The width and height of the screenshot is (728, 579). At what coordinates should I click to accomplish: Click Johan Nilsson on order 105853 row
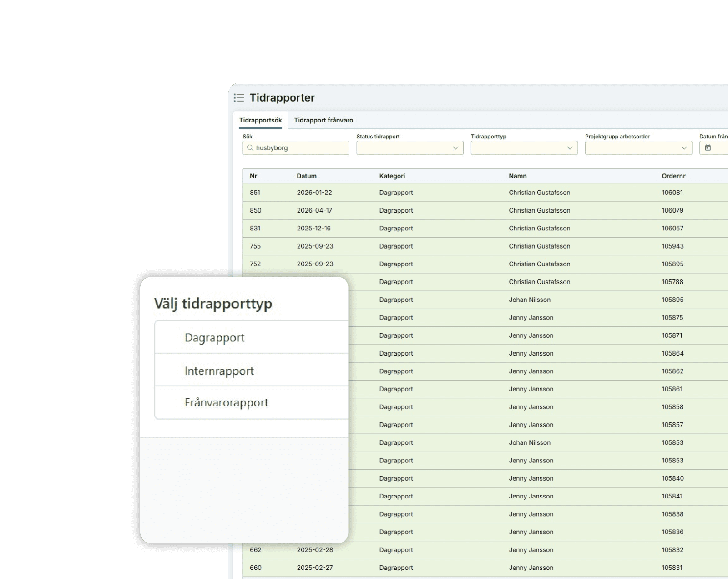tap(530, 442)
